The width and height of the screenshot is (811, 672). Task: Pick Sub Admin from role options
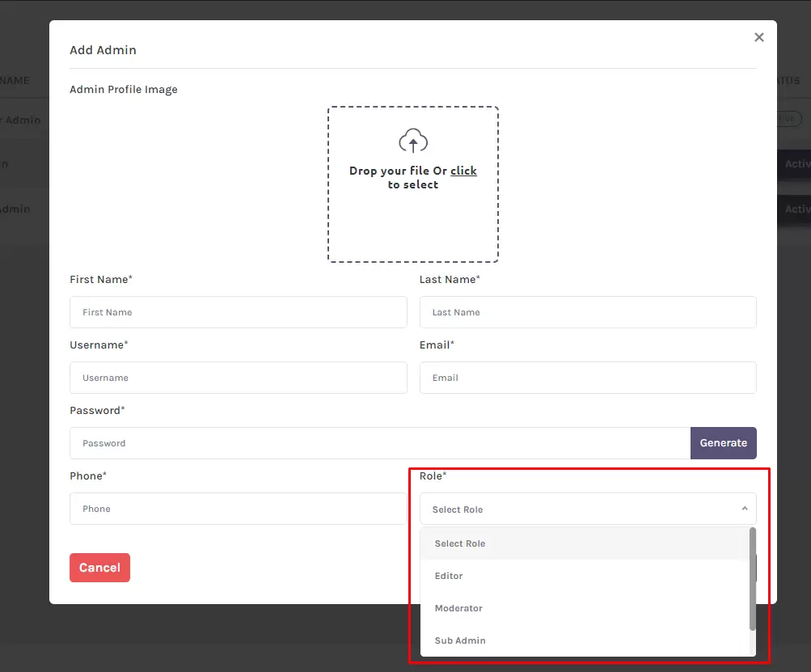point(585,640)
